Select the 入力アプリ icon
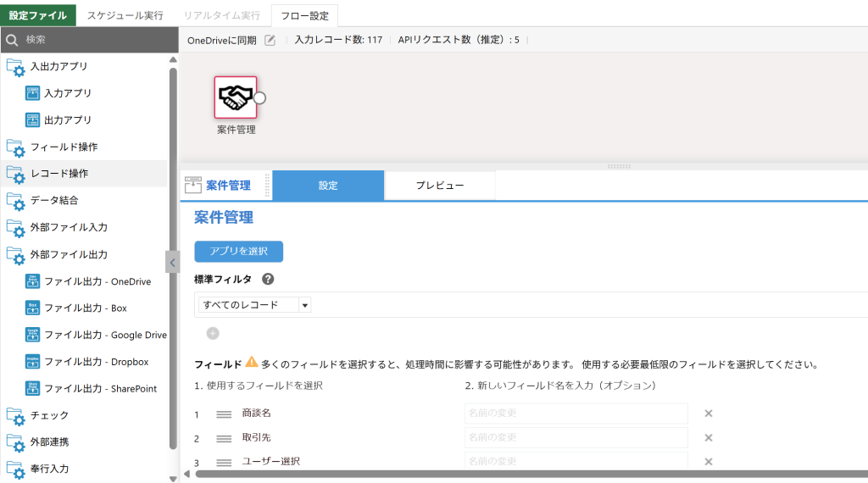The image size is (868, 483). coord(33,93)
